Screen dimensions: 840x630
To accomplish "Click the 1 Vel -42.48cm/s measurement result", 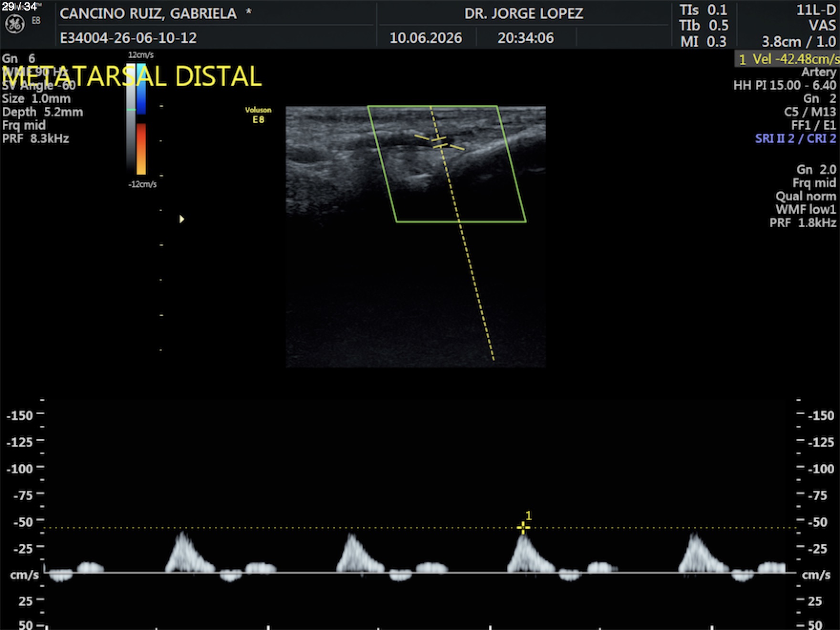I will [x=787, y=59].
